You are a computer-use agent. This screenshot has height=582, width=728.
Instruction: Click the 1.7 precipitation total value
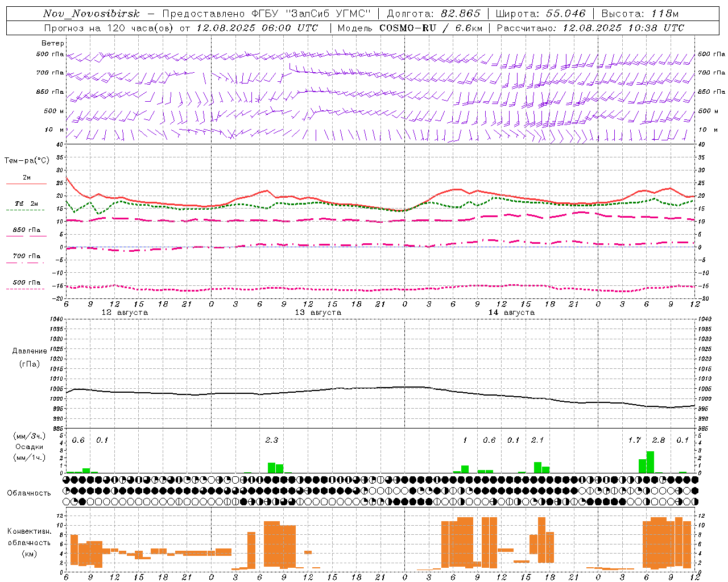point(634,440)
